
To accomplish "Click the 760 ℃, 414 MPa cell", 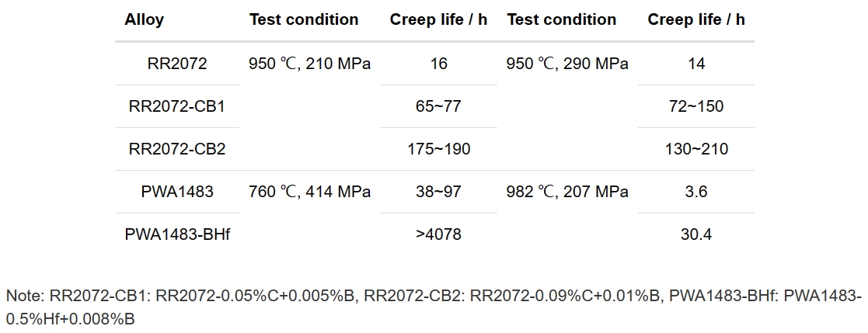I will [x=310, y=192].
